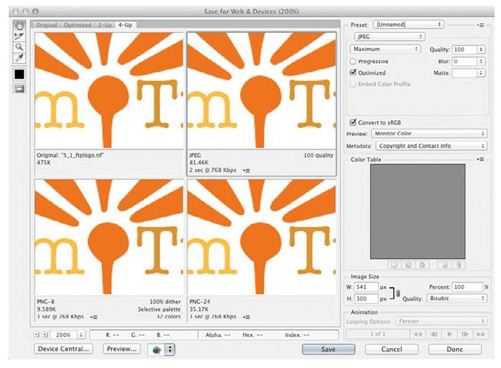The image size is (501, 368).
Task: Play the animation
Action: (x=449, y=334)
